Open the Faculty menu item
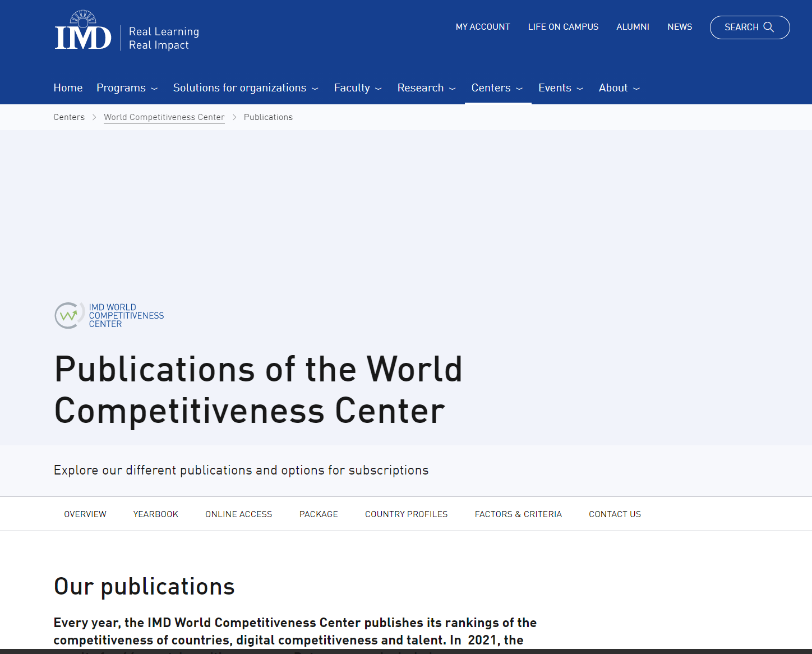This screenshot has height=654, width=812. 352,88
